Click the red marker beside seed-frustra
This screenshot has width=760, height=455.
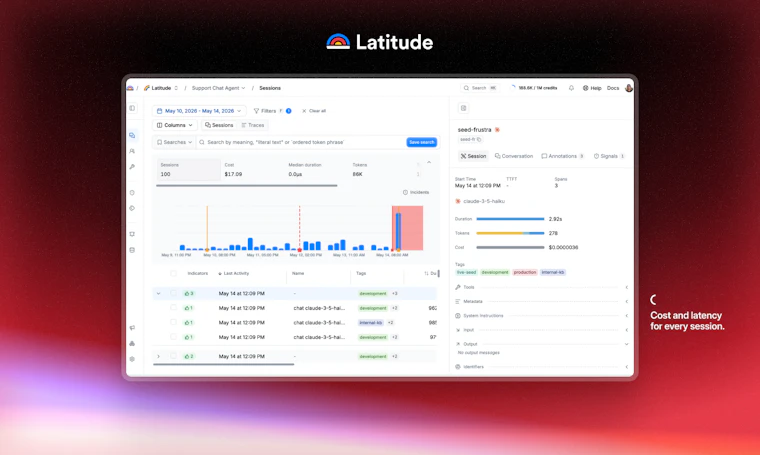coord(497,130)
